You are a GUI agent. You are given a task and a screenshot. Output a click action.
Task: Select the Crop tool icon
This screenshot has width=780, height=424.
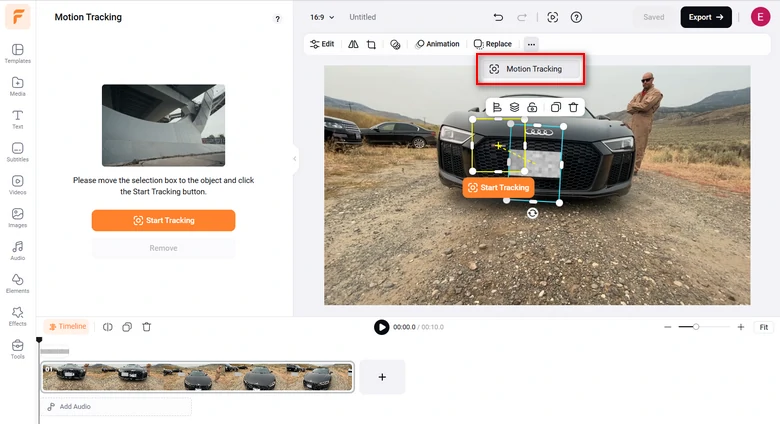(x=372, y=44)
